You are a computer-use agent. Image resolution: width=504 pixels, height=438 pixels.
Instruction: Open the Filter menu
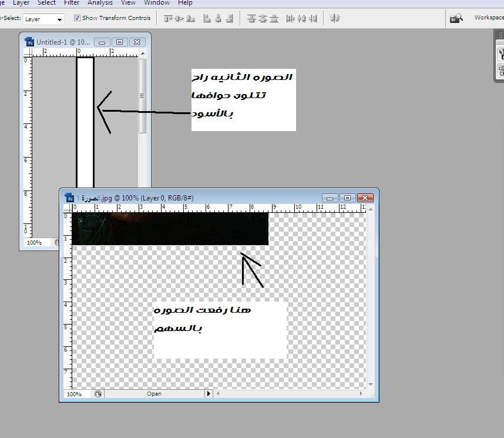71,3
